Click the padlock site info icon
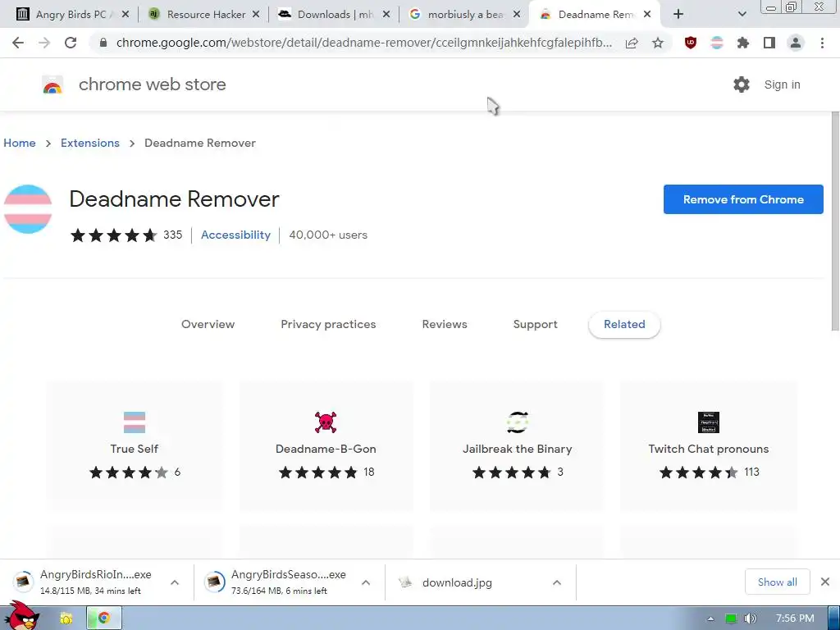840x630 pixels. click(x=103, y=43)
